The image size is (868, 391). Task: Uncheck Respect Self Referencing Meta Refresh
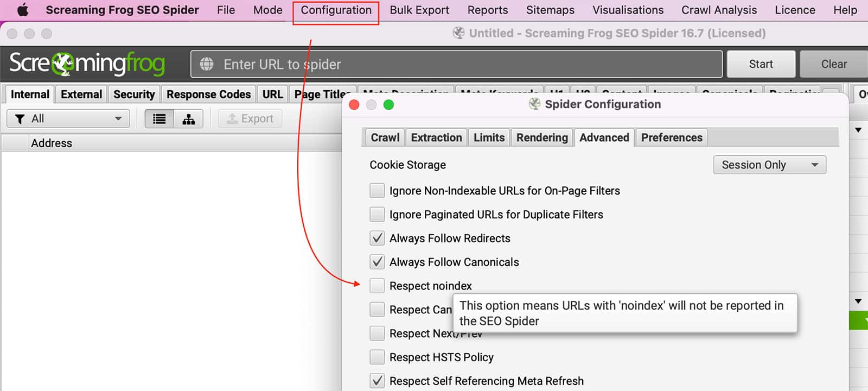(377, 381)
